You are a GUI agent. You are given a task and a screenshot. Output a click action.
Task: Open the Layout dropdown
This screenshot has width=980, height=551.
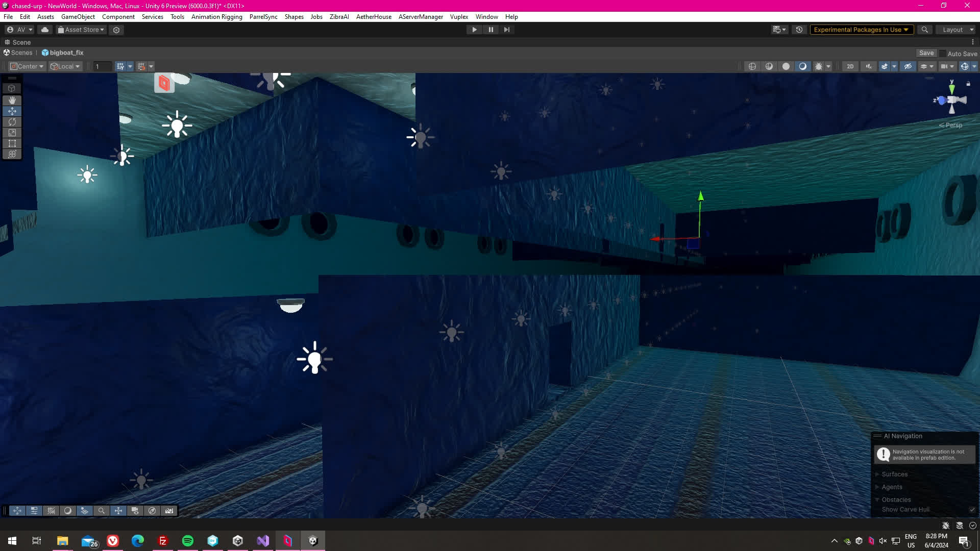[956, 30]
